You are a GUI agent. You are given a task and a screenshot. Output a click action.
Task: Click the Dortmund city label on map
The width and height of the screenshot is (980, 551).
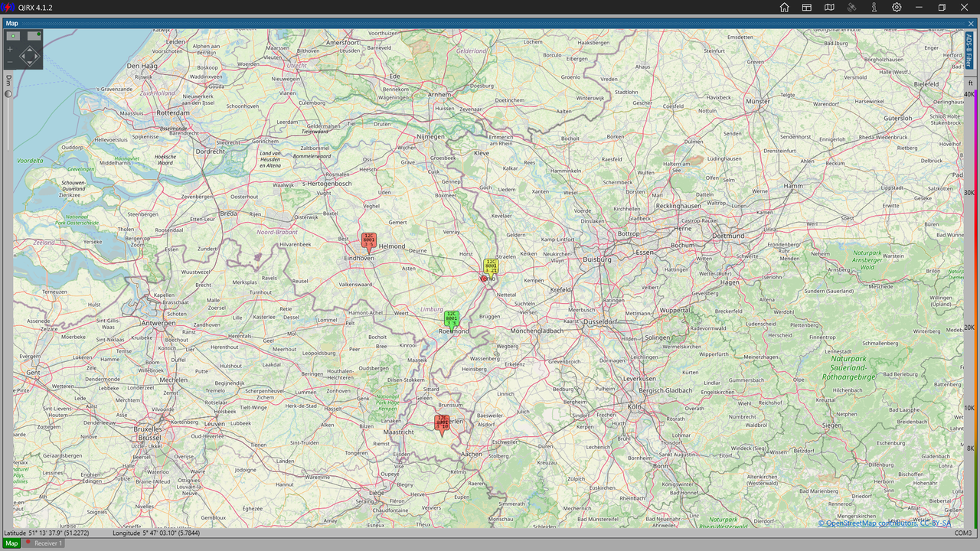coord(727,236)
